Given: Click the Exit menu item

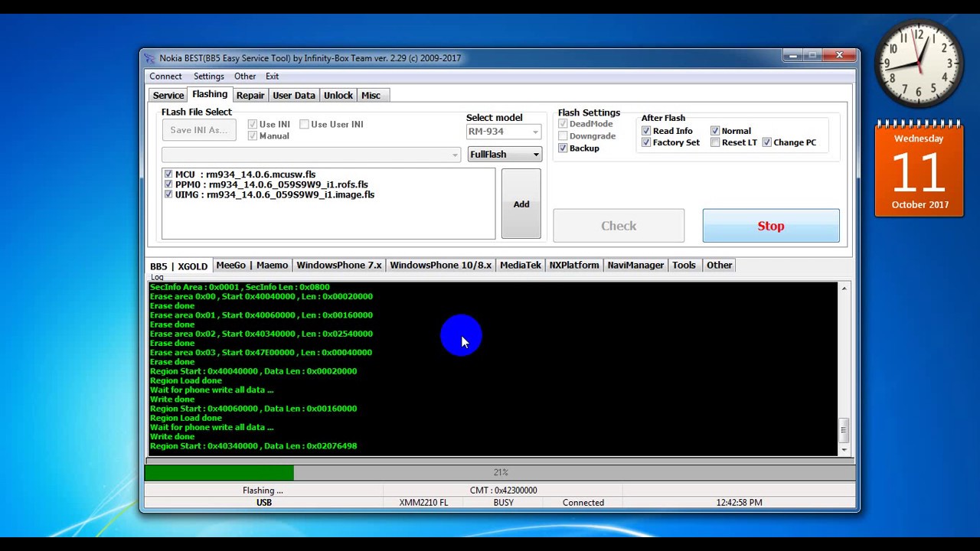Looking at the screenshot, I should [272, 77].
